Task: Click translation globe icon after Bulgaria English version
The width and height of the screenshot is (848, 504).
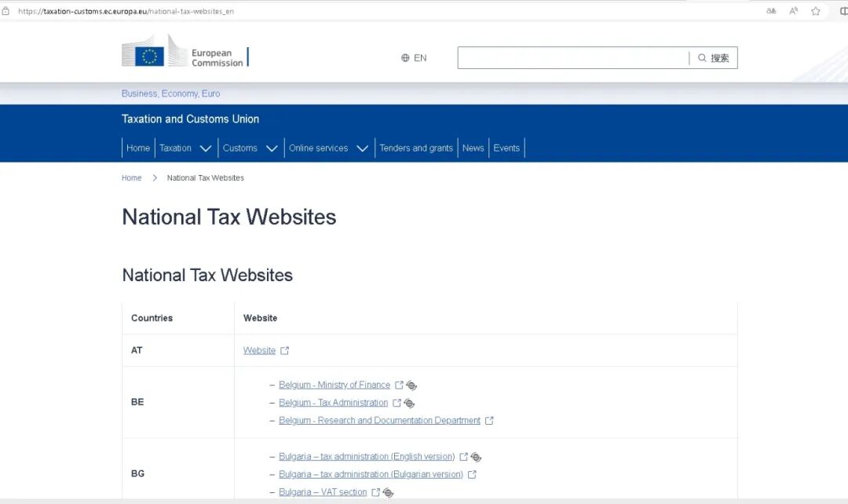Action: [x=476, y=458]
